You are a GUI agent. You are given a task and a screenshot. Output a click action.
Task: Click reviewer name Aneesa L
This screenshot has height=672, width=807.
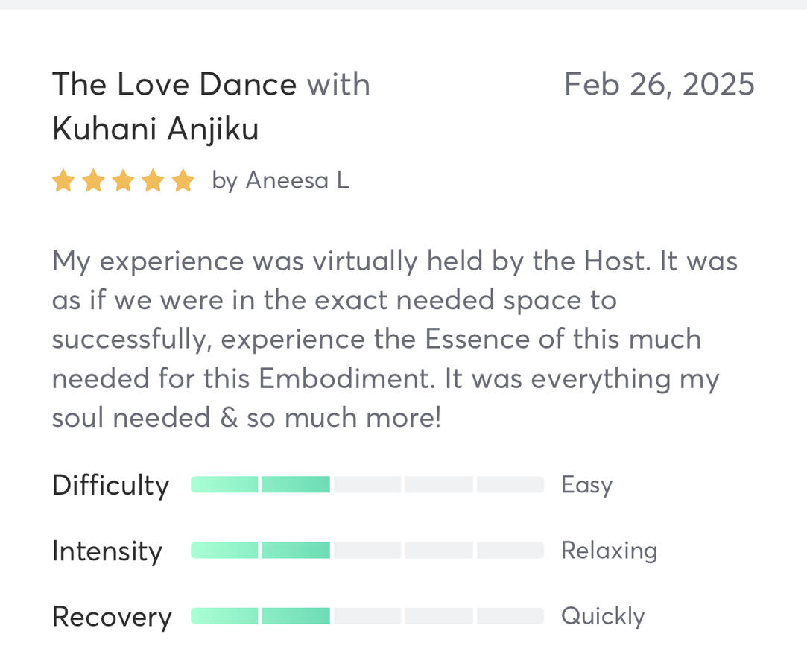point(297,181)
